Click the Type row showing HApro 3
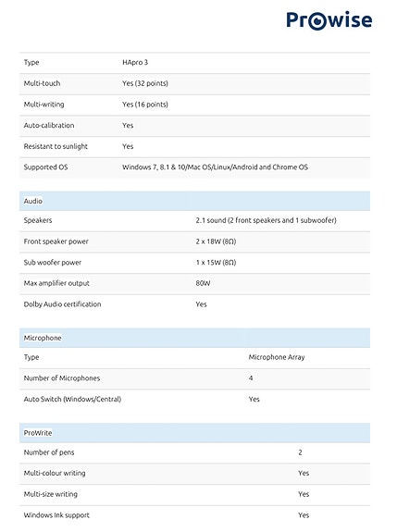Viewport: 397px width, 532px height. 194,63
